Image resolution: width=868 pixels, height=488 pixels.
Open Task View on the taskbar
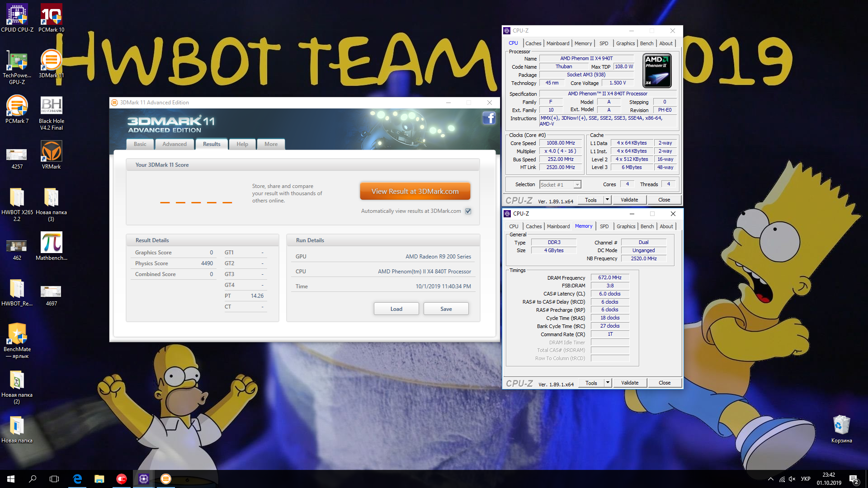coord(54,479)
